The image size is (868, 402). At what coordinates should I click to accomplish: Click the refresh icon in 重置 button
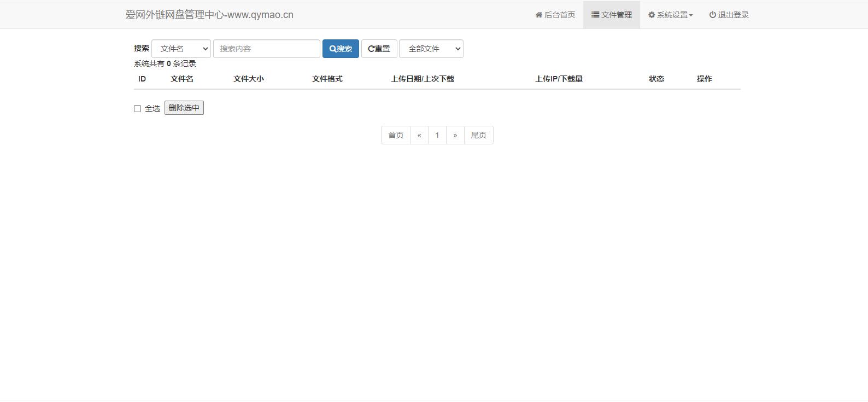(371, 49)
